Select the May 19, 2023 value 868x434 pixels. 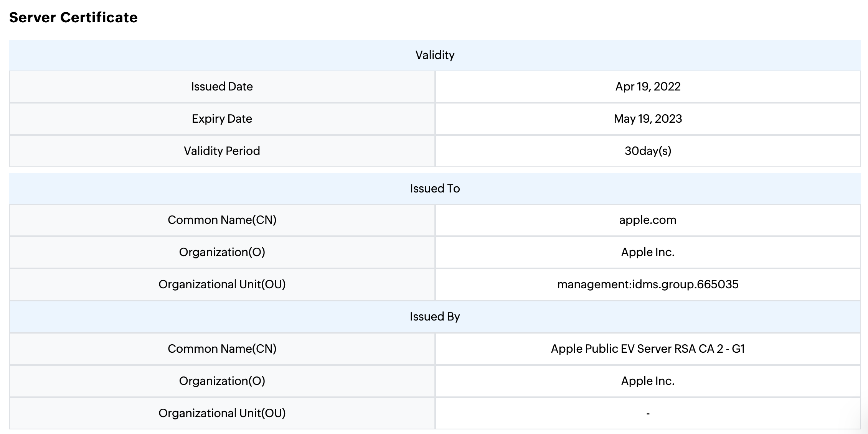648,119
